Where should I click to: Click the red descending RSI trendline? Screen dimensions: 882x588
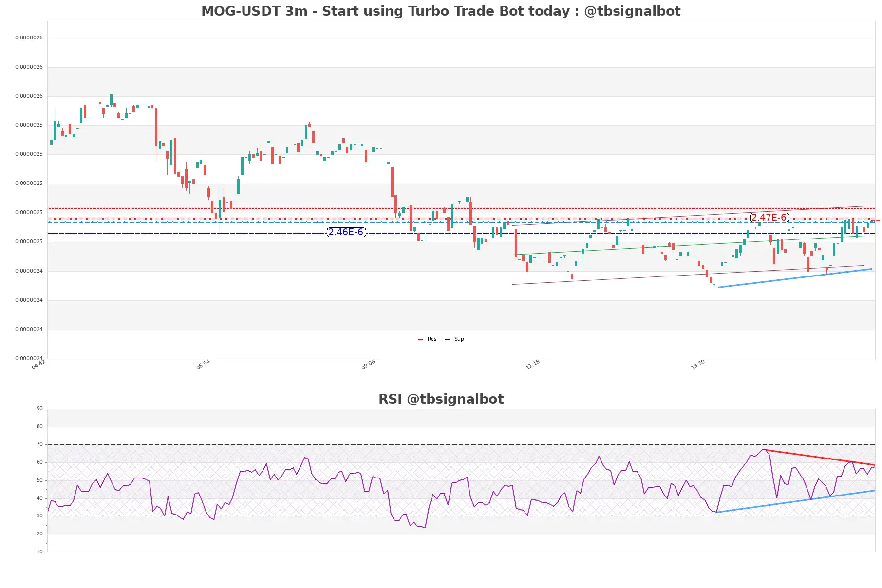tap(820, 458)
